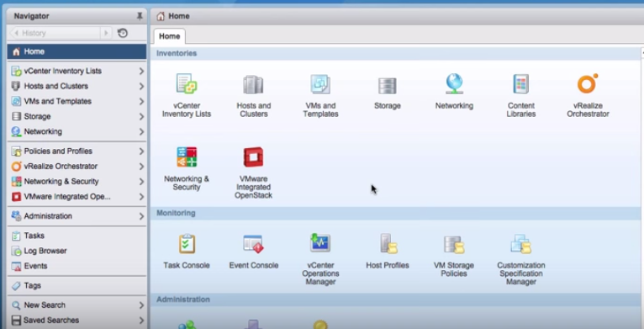Open Host Profiles monitoring icon
The width and height of the screenshot is (644, 329).
coord(388,243)
